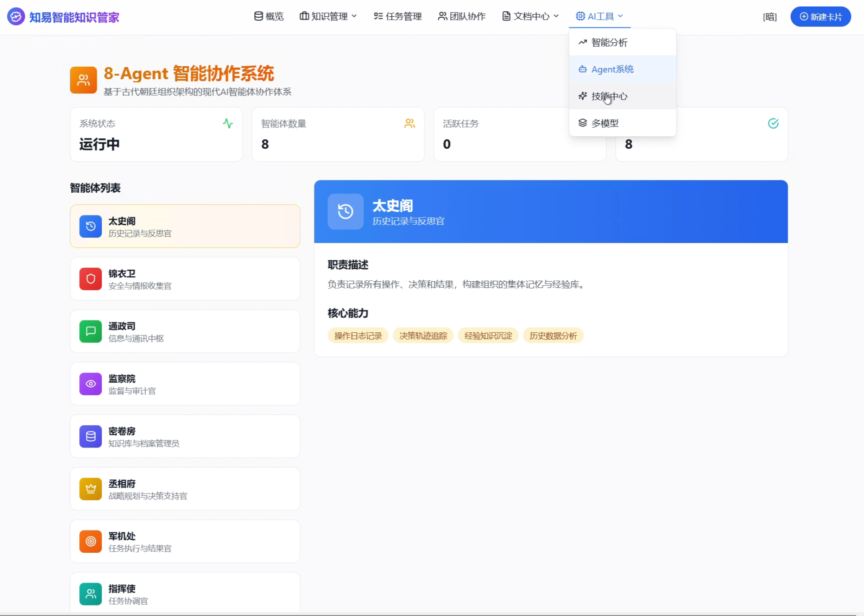
Task: Click the 太史阁 history clock icon in list
Action: [91, 226]
